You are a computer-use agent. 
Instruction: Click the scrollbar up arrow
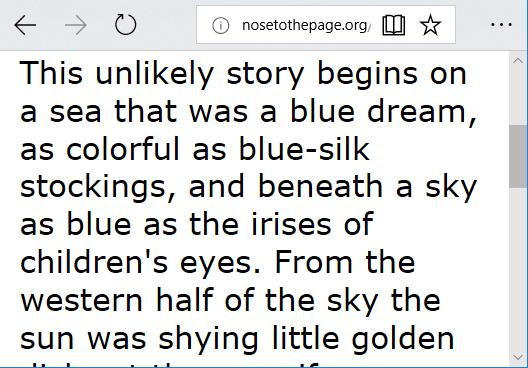pos(518,61)
